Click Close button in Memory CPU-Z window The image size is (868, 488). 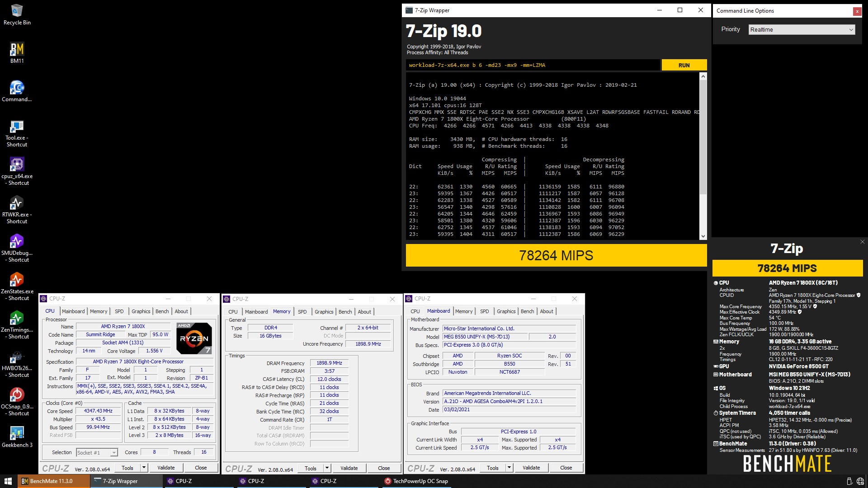point(384,468)
